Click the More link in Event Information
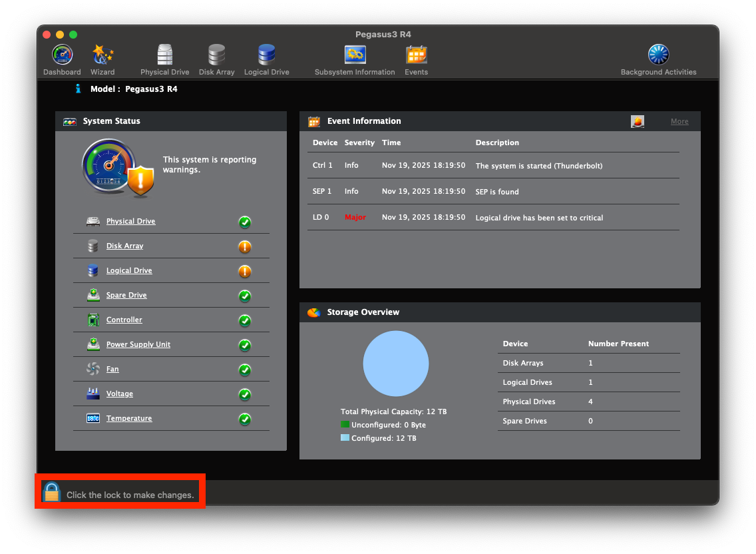 tap(679, 122)
